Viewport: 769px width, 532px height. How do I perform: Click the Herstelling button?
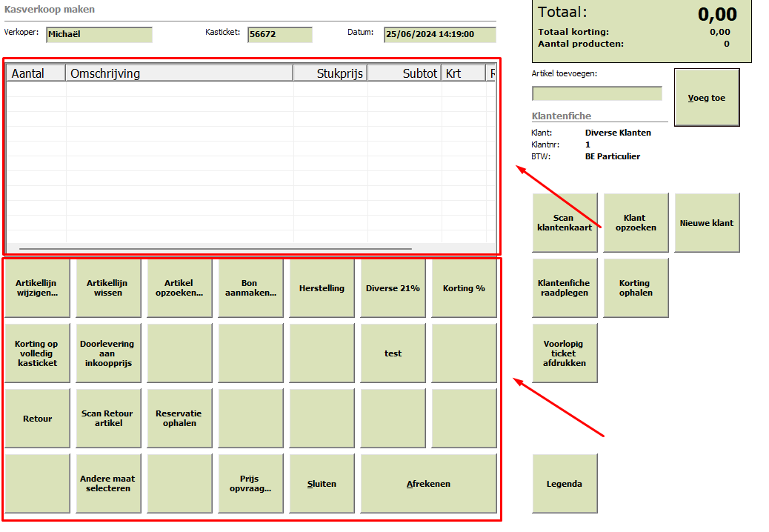point(322,287)
